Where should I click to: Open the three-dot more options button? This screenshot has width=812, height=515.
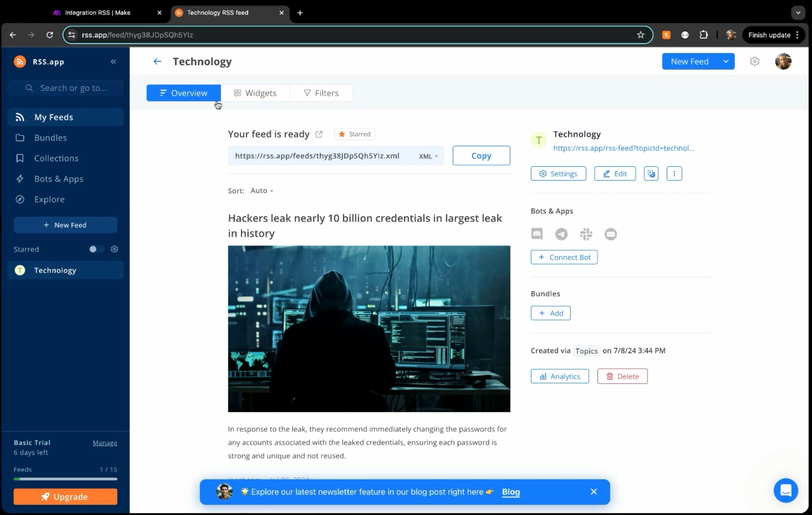(x=675, y=174)
